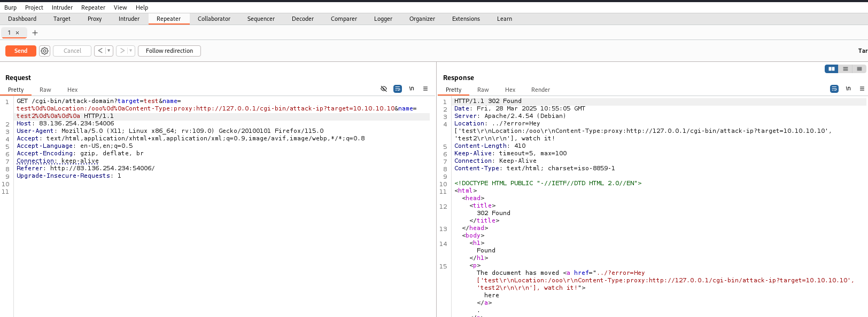Select Render view in Response panel

(540, 90)
